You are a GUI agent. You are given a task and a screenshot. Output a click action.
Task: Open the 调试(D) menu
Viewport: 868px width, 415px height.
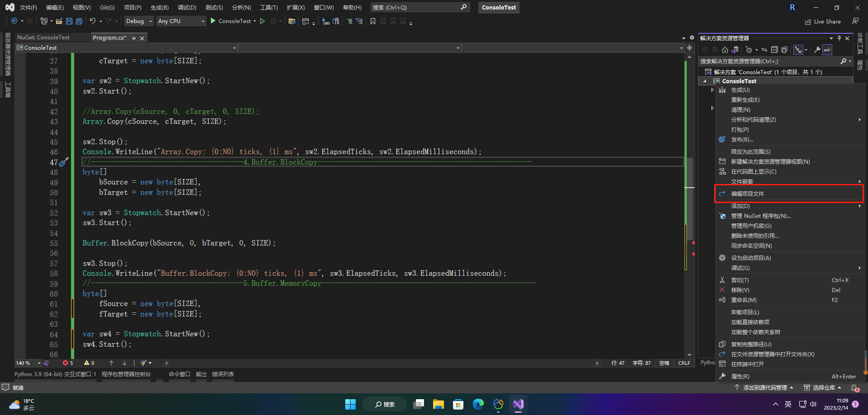(x=187, y=8)
